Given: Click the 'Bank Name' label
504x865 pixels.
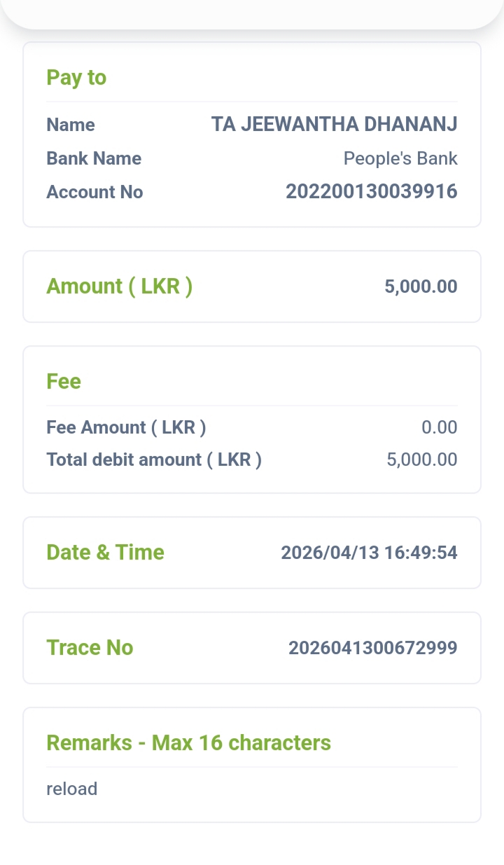Looking at the screenshot, I should click(x=94, y=158).
